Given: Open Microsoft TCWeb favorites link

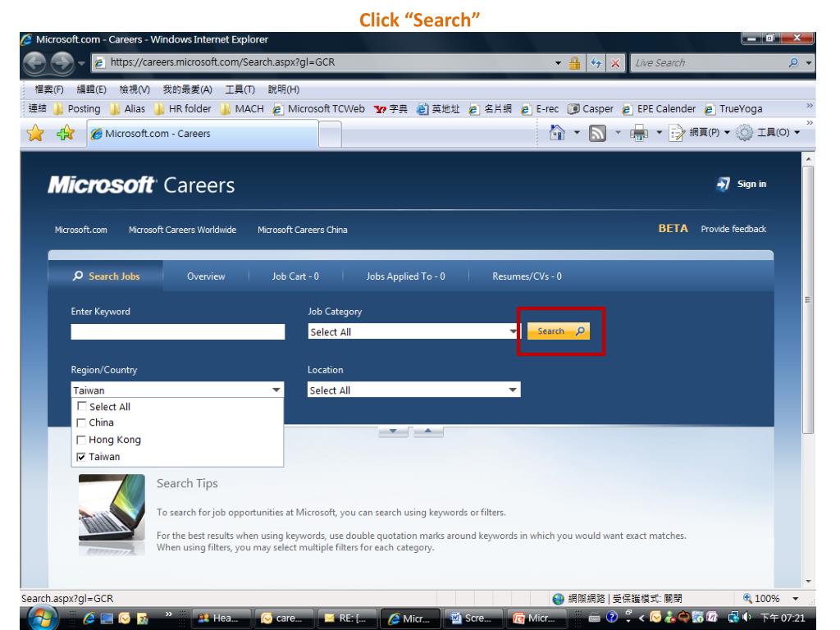Looking at the screenshot, I should coord(319,109).
